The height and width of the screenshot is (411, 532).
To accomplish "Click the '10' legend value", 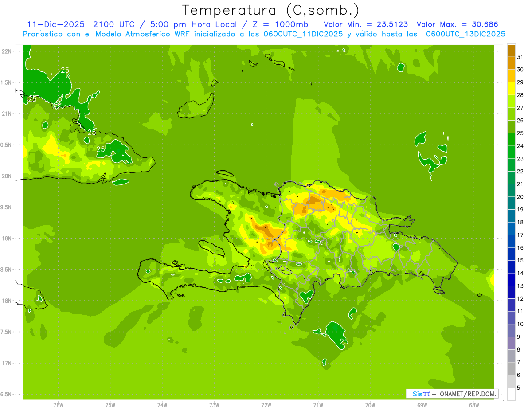I will coord(520,324).
